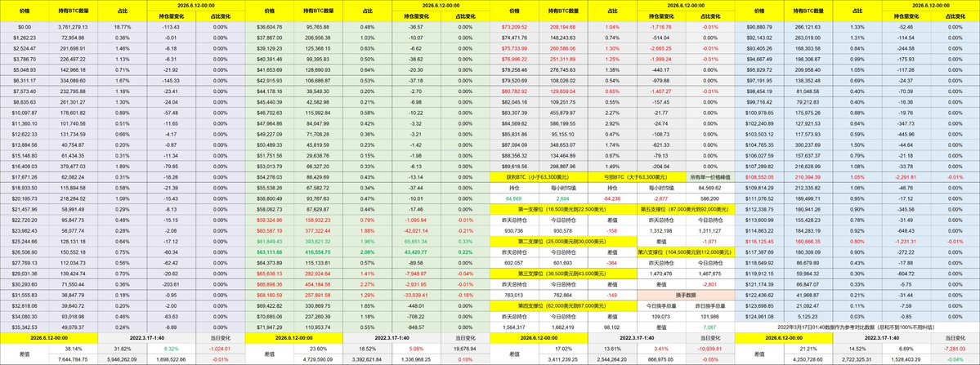
Task: Select red price cell $59,324.96
Action: tap(270, 220)
